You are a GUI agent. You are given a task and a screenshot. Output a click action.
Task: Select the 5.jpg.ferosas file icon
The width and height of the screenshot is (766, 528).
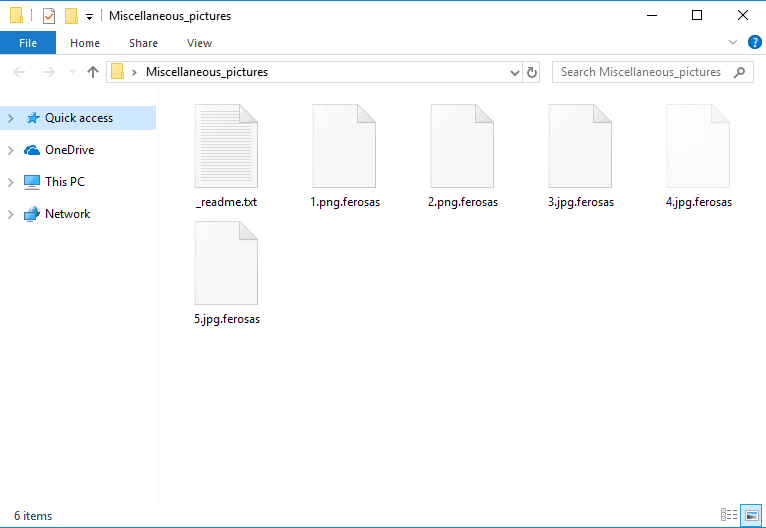click(x=226, y=263)
